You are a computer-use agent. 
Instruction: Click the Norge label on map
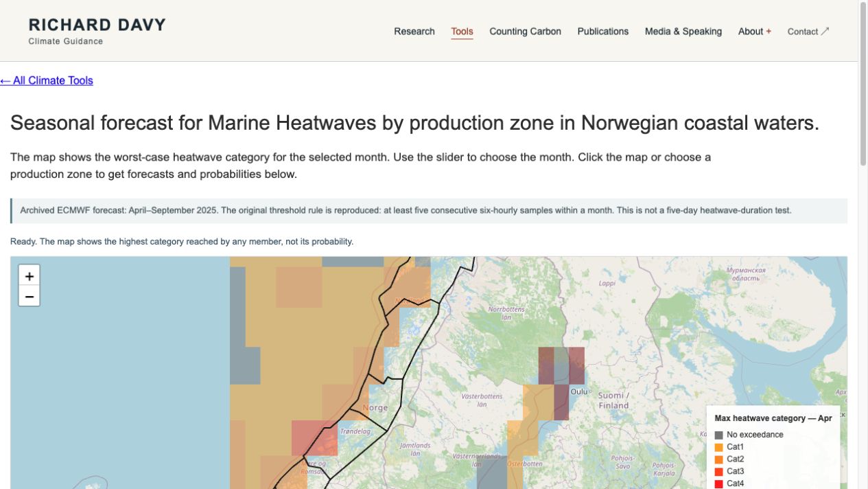pos(375,407)
